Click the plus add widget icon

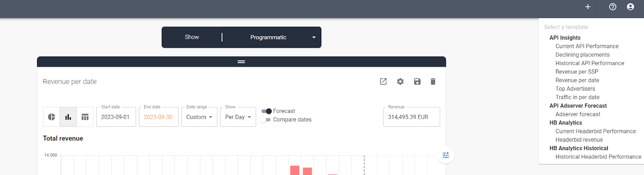588,7
